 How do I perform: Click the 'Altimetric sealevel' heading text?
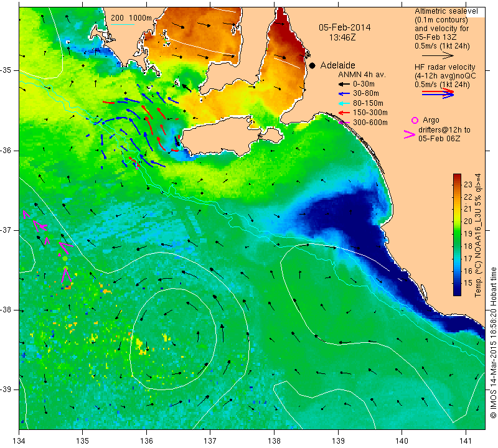coord(446,11)
